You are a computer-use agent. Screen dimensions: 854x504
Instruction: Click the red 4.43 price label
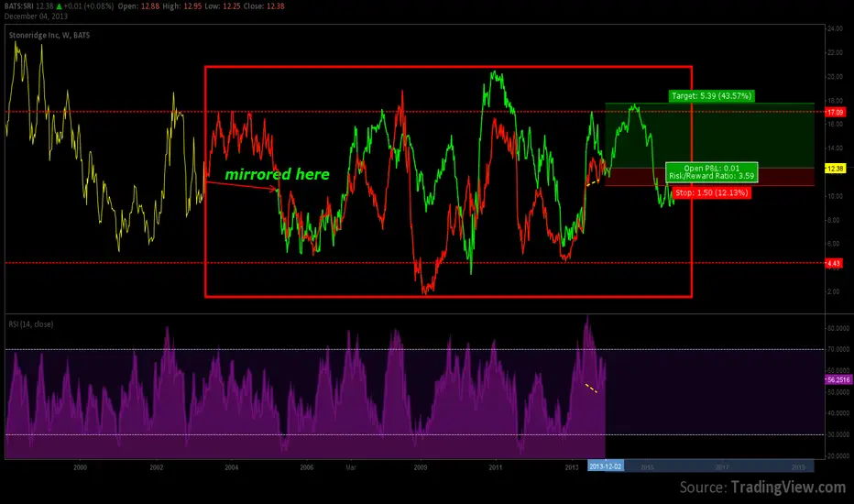834,263
